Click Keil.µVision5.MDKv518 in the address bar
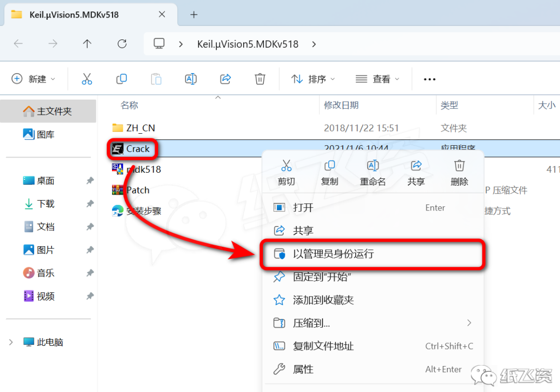The height and width of the screenshot is (392, 560). [248, 44]
